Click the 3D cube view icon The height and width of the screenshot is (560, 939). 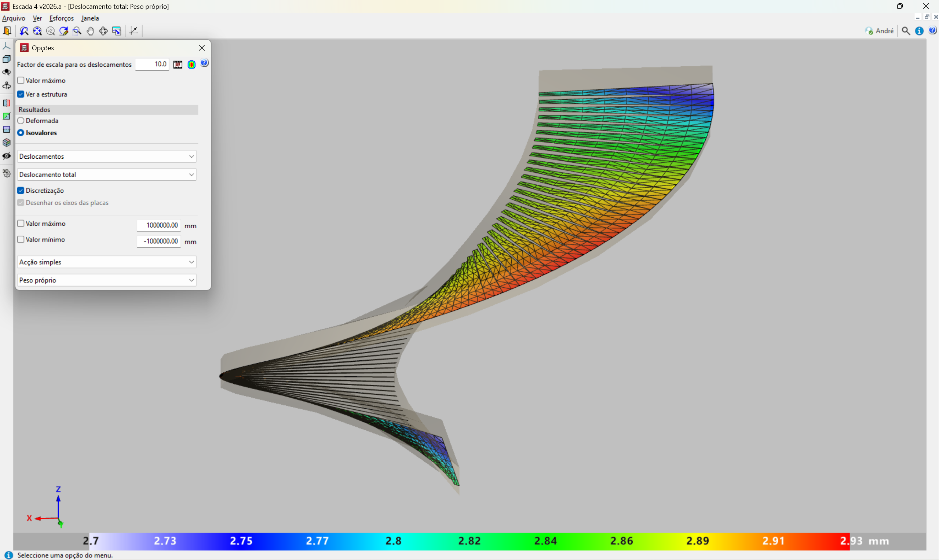point(6,59)
